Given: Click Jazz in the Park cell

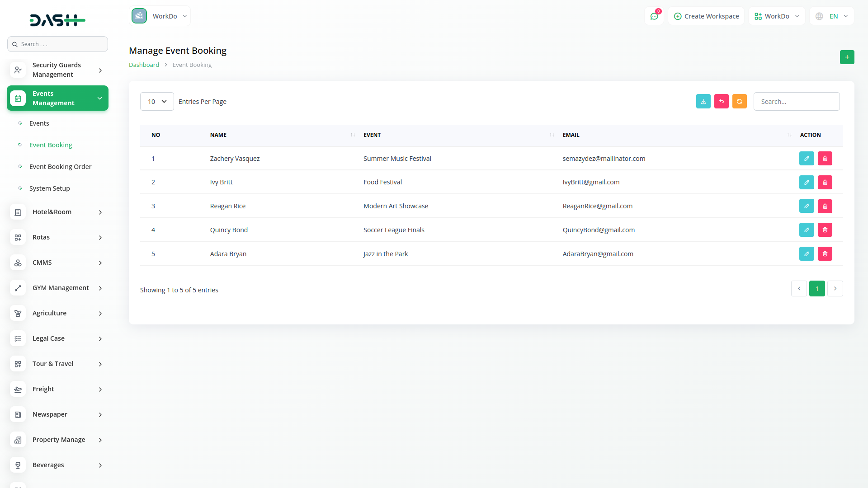Looking at the screenshot, I should (386, 254).
